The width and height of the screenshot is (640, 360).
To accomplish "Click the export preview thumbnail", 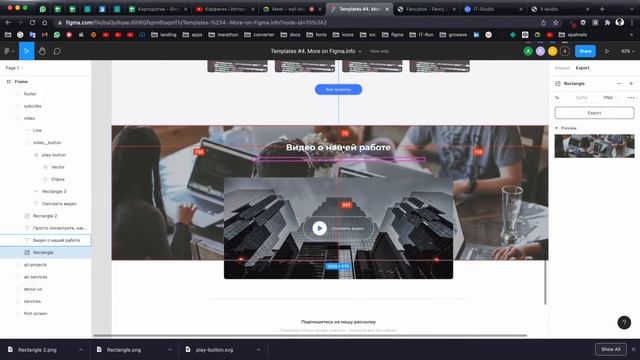I will tap(594, 146).
